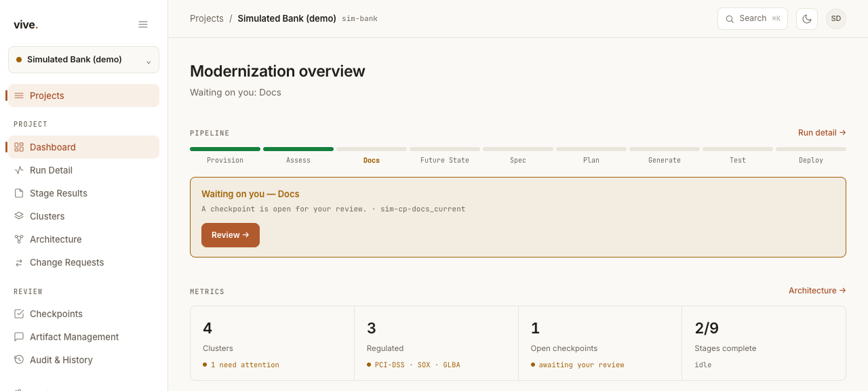
Task: Click the Review → button
Action: tap(231, 235)
